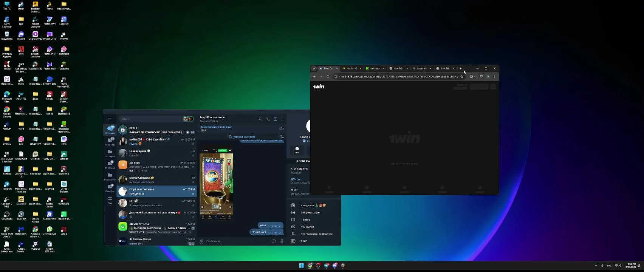The image size is (644, 272).
Task: Start a voice call with Егор2 Константинов
Action: point(268,119)
